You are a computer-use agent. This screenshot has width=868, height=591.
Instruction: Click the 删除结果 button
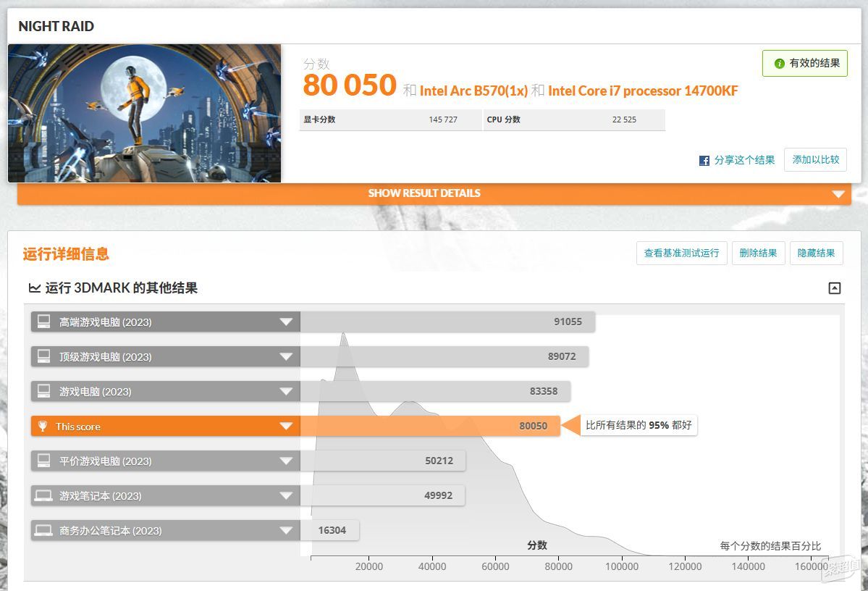759,253
